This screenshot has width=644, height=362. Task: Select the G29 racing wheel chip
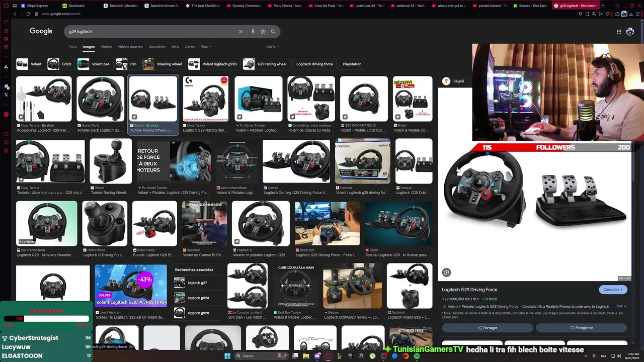coord(266,64)
